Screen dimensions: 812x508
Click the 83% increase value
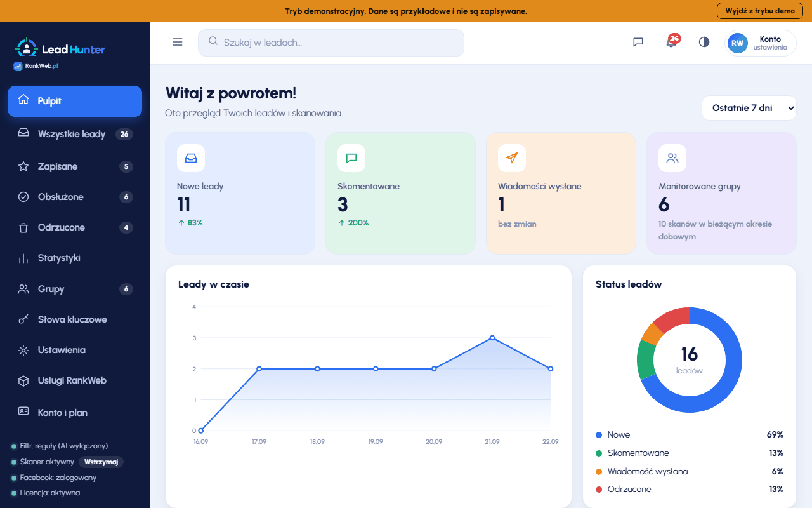tap(190, 223)
